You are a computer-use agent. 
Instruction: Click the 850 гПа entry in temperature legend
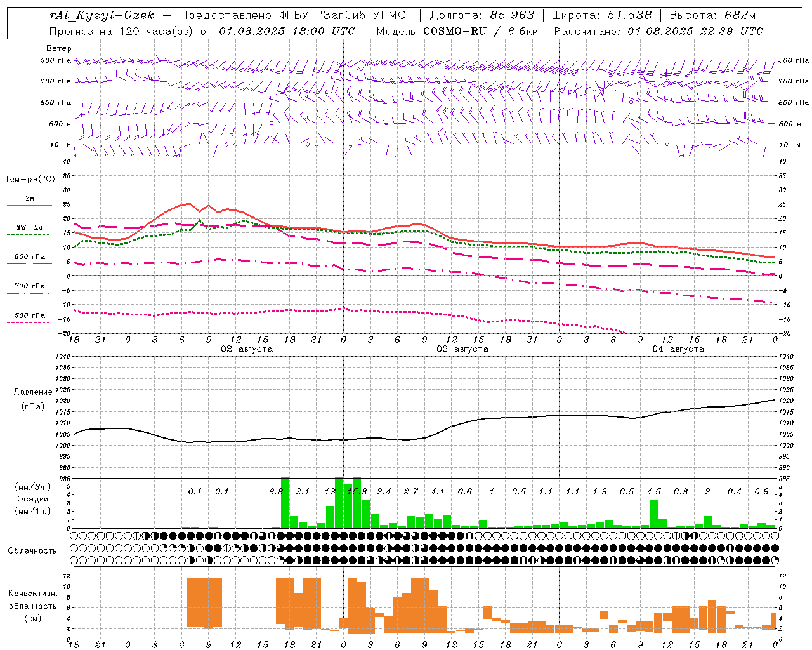[x=30, y=257]
